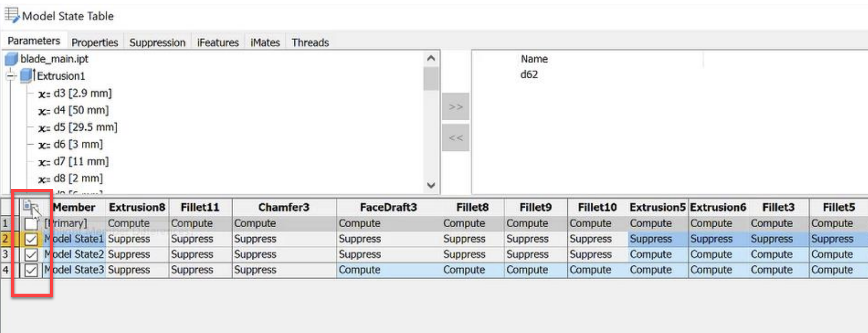Toggle the Primary row checkbox
868x333 pixels.
click(x=31, y=223)
